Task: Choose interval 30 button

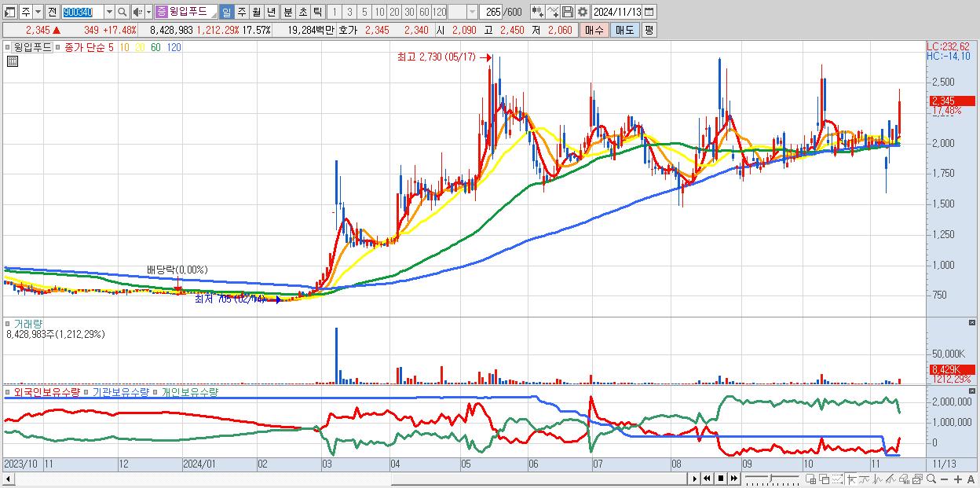Action: [x=409, y=12]
